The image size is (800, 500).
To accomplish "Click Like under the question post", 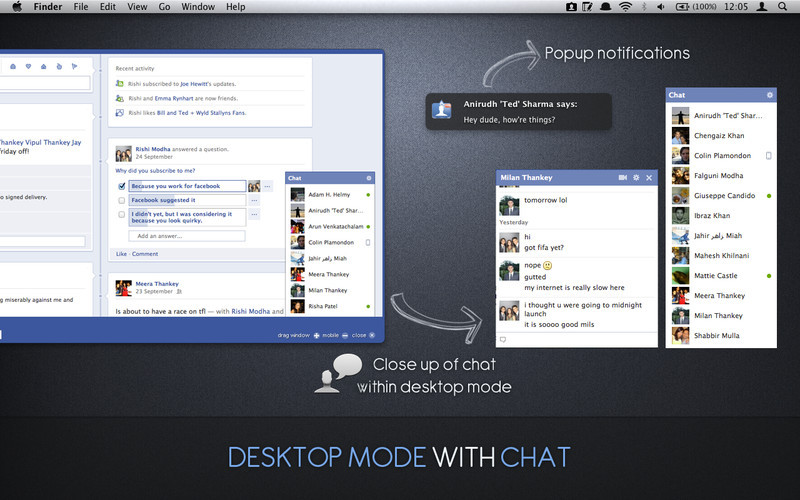I will 121,254.
